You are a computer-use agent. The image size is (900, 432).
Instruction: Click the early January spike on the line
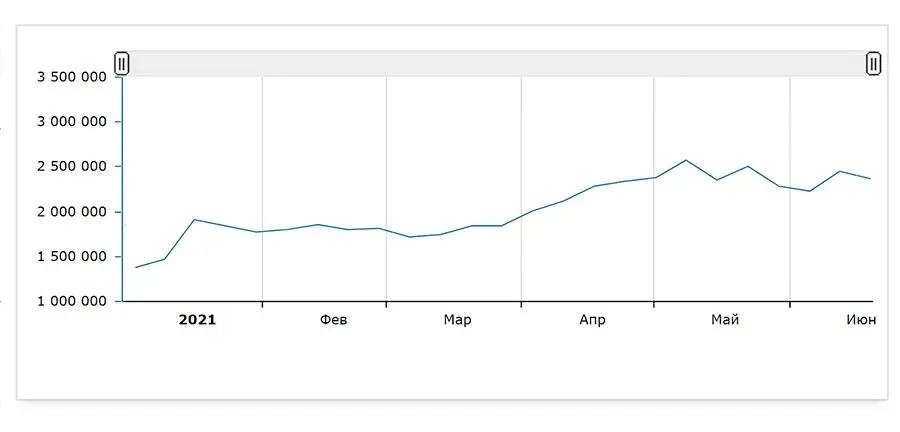[195, 219]
